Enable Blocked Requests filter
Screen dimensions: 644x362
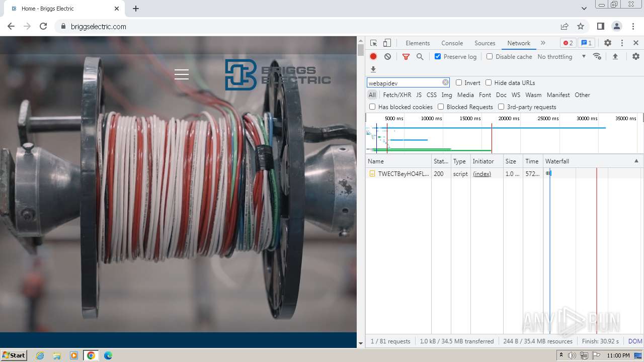[x=441, y=107]
